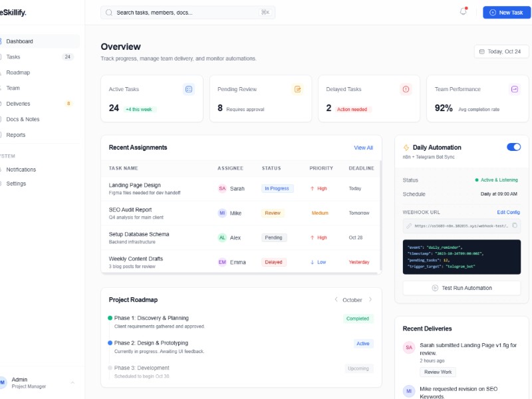This screenshot has width=532, height=399.
Task: Open the Today, Oct 24 date picker
Action: click(500, 51)
